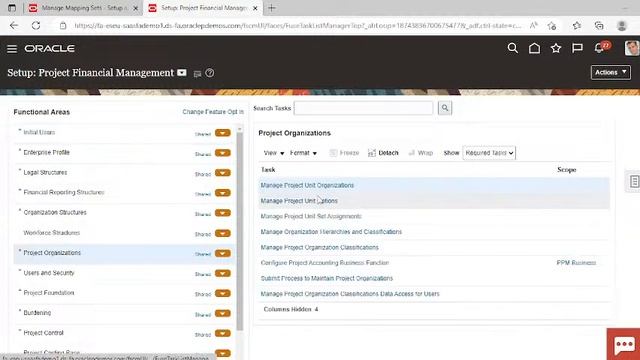The image size is (640, 360).
Task: Click browser back arrow
Action: [14, 26]
